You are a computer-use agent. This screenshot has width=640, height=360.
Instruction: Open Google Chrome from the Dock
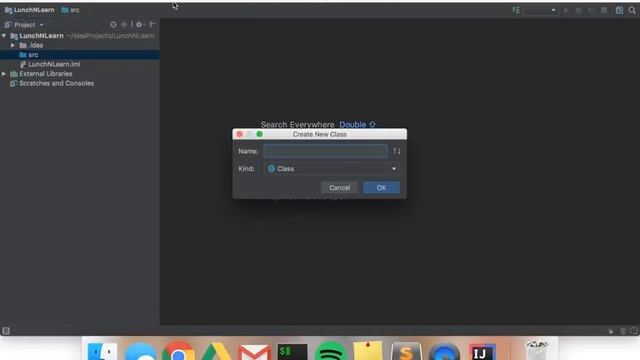[x=178, y=352]
